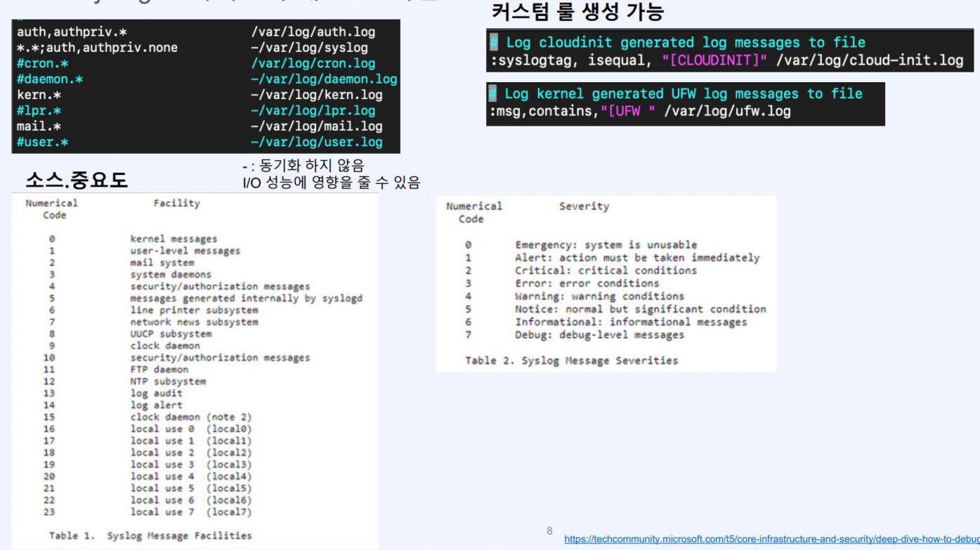
Task: Click the 'mail system' facility row
Action: 162,263
